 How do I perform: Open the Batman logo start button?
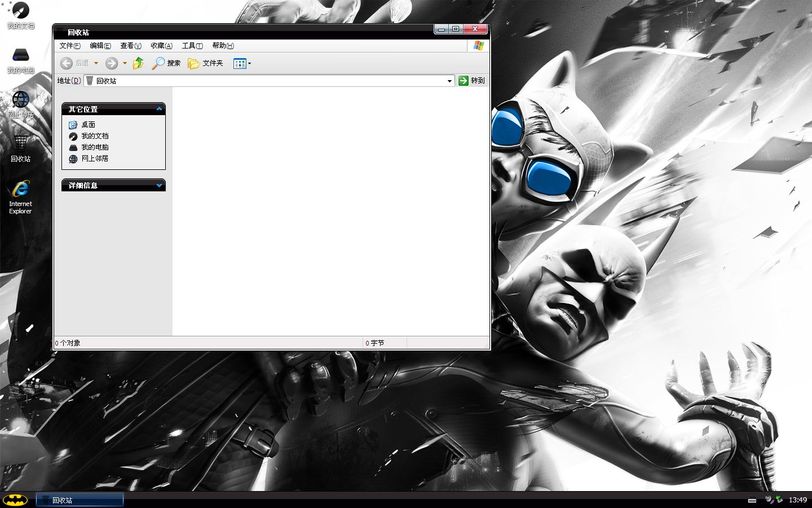tap(15, 500)
